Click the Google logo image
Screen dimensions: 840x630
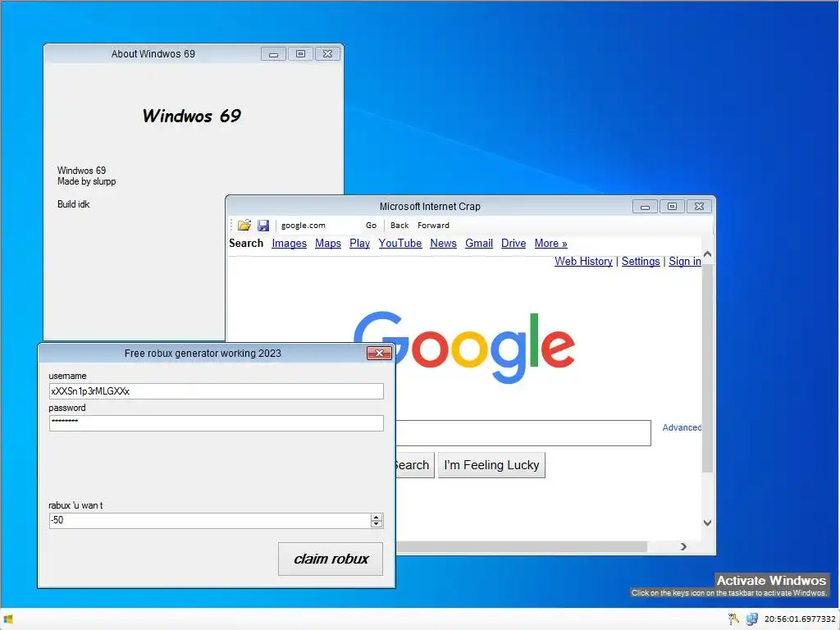pos(464,347)
